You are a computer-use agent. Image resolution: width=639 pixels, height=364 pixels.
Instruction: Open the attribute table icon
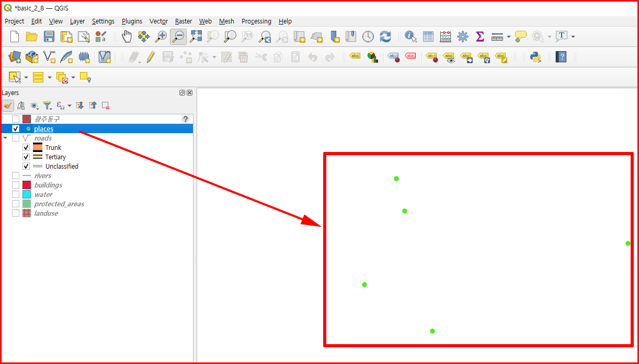[x=428, y=37]
